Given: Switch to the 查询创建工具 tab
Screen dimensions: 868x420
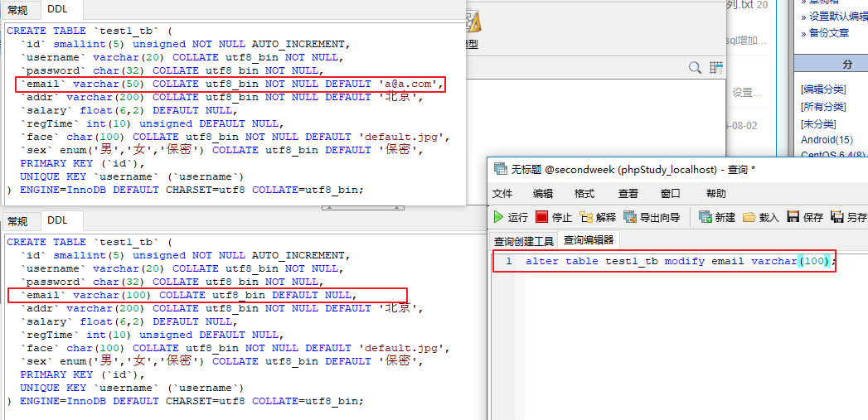Looking at the screenshot, I should pos(524,241).
